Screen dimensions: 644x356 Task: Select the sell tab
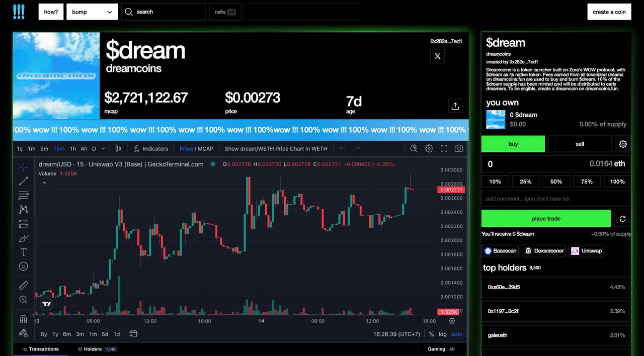point(580,144)
